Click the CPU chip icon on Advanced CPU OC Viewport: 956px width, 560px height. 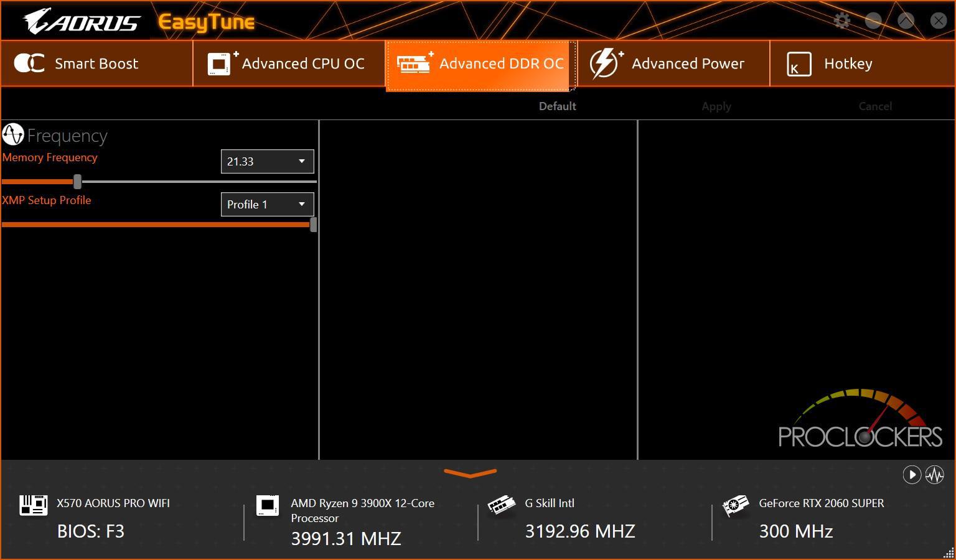[222, 63]
